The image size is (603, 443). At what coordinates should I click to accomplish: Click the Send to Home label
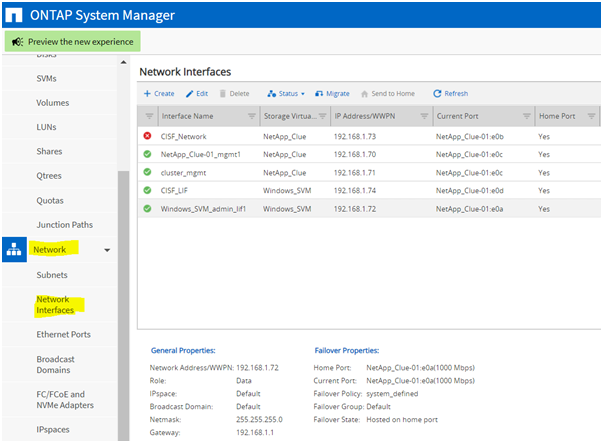coord(393,93)
